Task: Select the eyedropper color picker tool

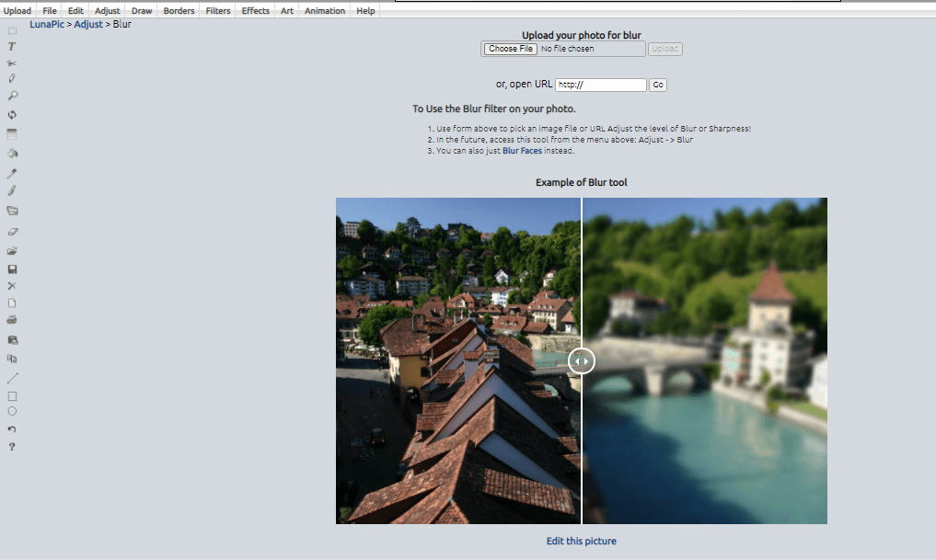Action: click(x=12, y=173)
